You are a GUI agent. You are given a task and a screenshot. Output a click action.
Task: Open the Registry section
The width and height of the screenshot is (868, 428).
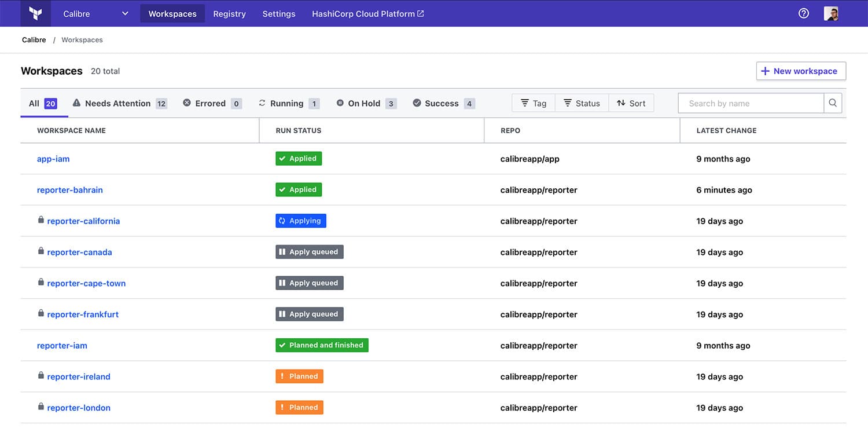(229, 13)
